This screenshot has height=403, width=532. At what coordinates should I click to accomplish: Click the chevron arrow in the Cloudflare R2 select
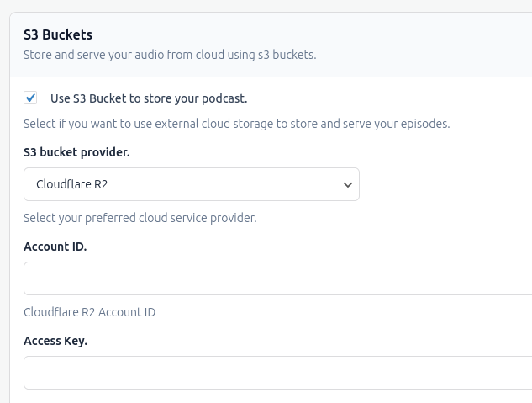pos(348,185)
